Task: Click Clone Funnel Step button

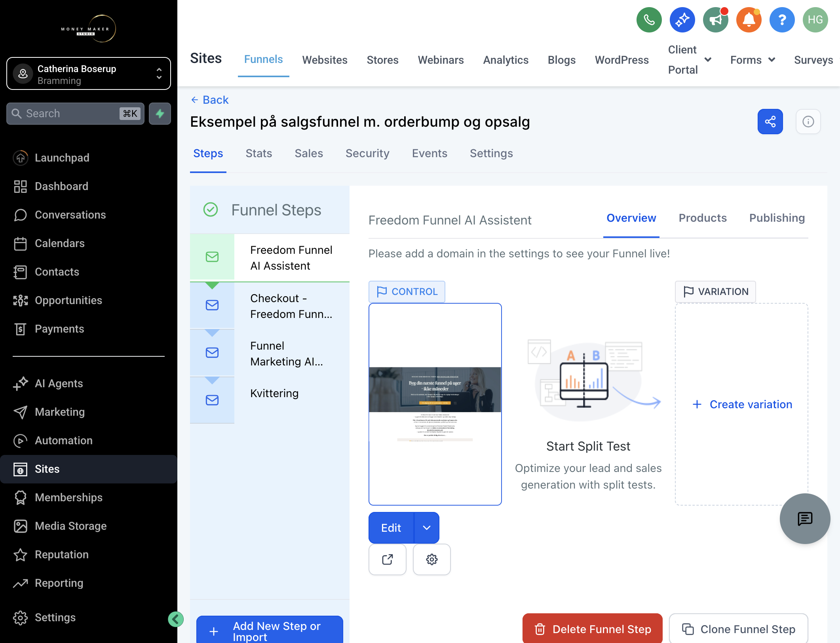Action: [x=738, y=629]
